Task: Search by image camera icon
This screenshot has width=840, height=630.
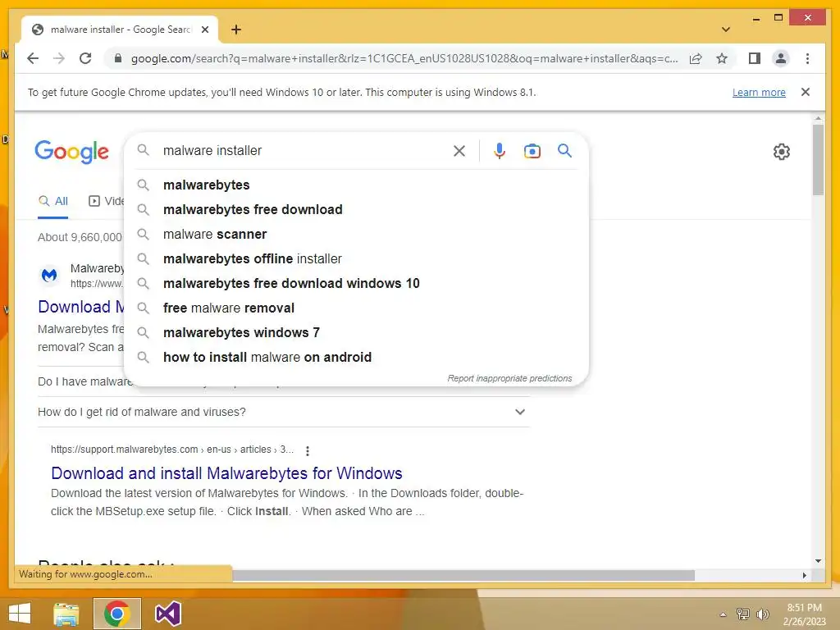Action: (532, 151)
